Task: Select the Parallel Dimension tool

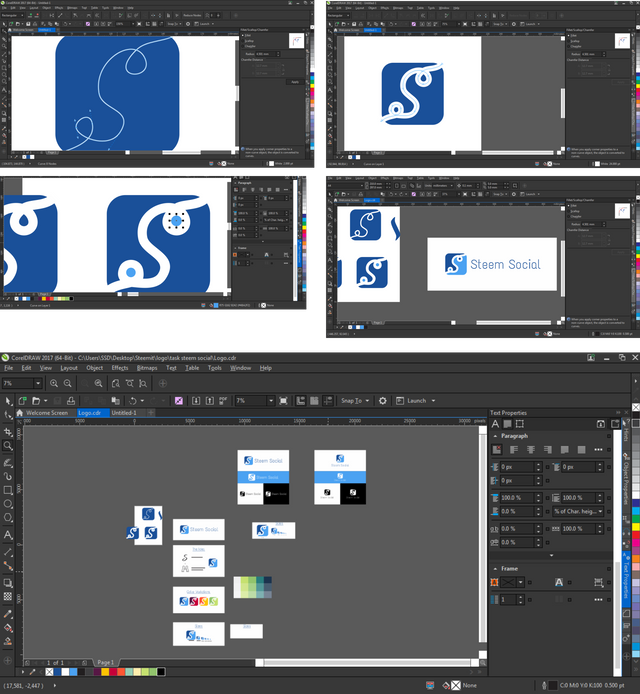Action: coord(8,552)
